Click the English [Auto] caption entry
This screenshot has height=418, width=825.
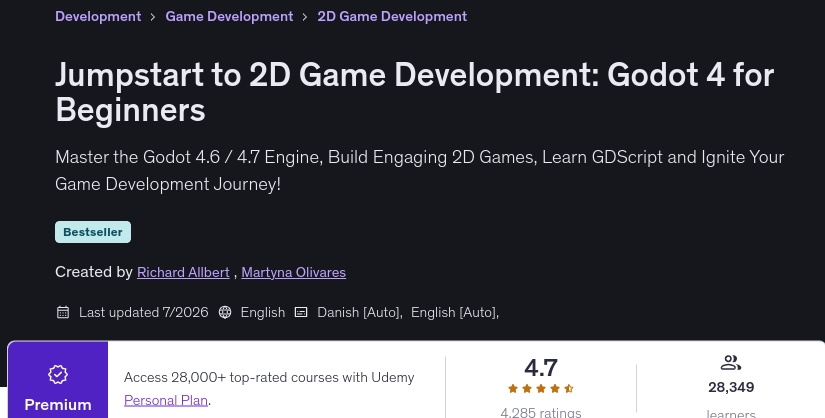tap(455, 312)
